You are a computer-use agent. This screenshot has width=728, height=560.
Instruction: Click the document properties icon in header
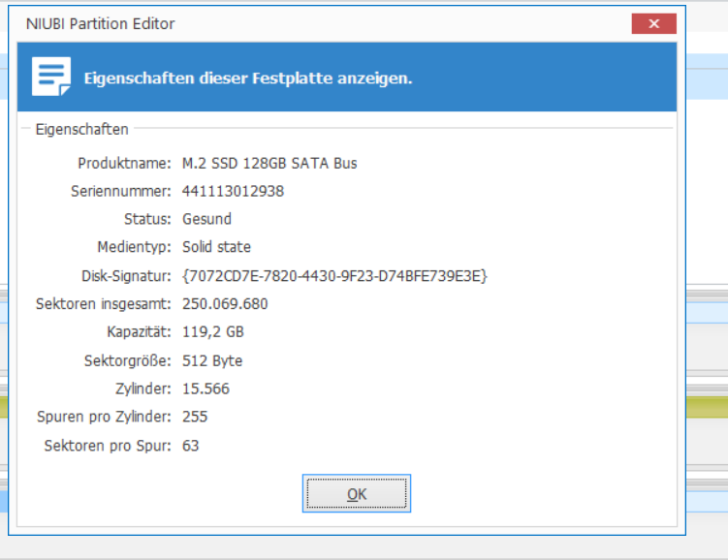[51, 77]
